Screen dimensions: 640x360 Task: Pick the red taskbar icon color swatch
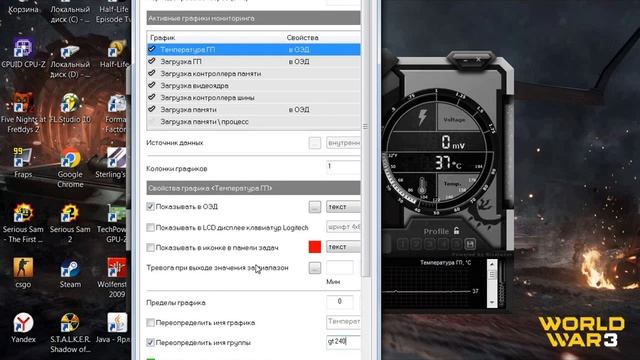click(315, 247)
